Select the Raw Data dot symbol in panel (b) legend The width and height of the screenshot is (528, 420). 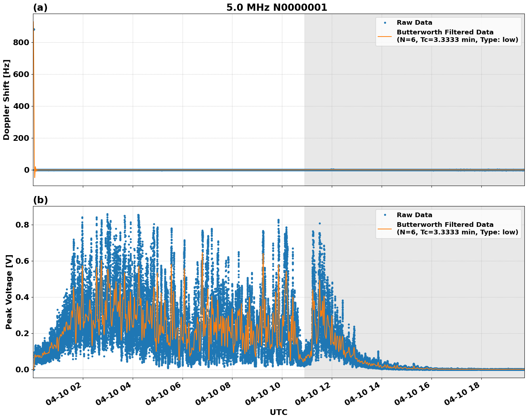click(x=386, y=215)
